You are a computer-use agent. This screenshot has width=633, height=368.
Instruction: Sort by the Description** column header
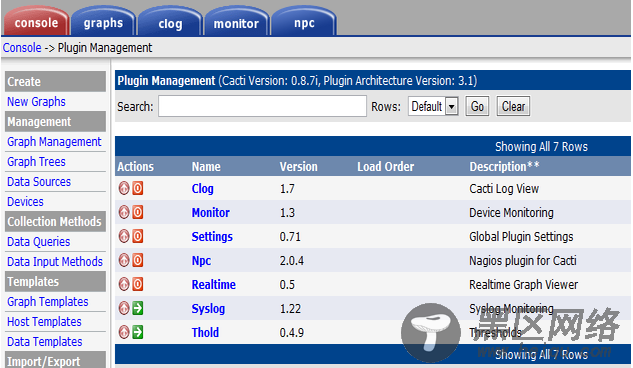504,167
